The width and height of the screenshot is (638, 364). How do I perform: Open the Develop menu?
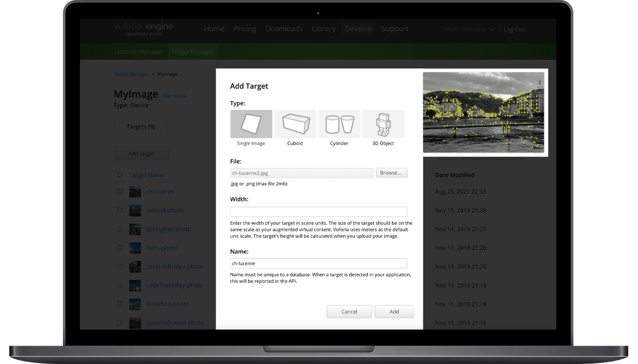[358, 28]
